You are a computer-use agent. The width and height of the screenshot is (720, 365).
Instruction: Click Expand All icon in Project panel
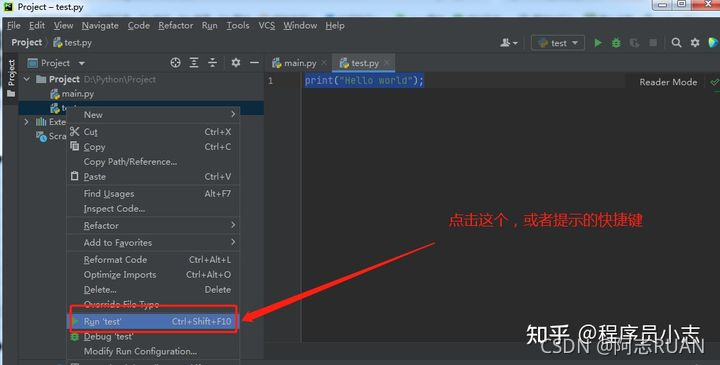point(194,62)
